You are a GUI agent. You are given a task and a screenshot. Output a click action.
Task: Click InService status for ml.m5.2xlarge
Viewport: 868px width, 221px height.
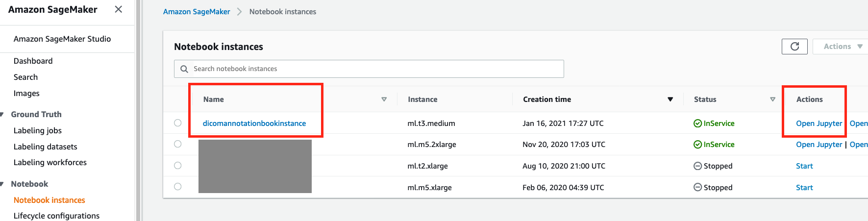tap(714, 145)
